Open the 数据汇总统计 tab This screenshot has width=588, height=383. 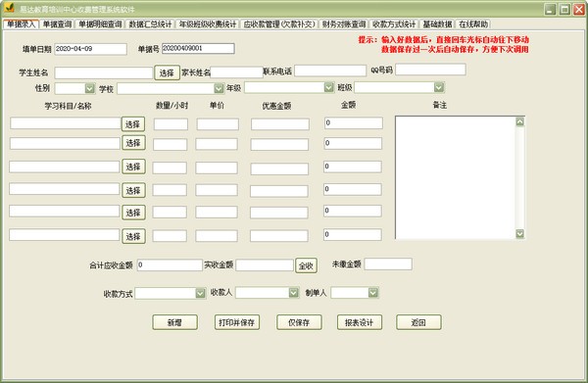tap(150, 24)
